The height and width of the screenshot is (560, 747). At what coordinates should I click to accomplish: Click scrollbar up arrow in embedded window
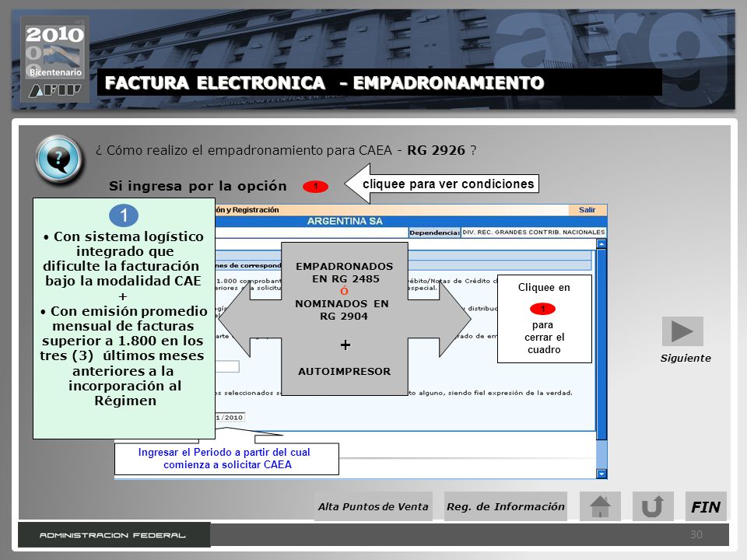(601, 243)
